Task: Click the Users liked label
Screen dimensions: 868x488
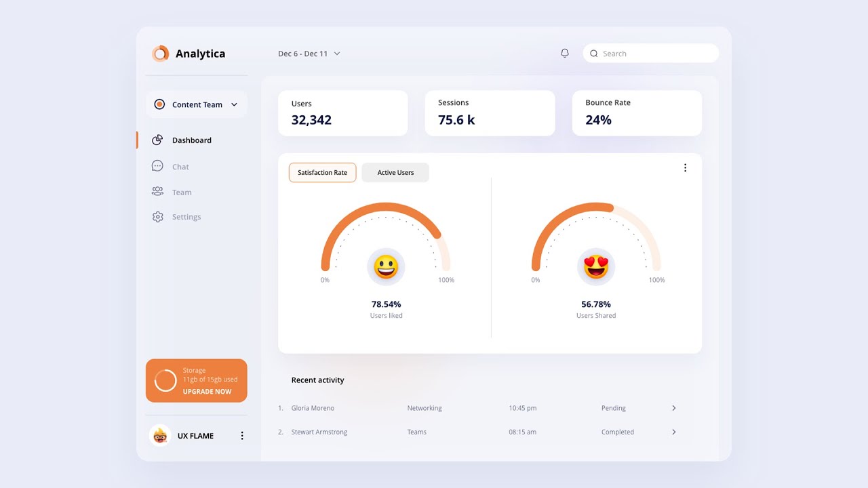Action: (x=387, y=316)
